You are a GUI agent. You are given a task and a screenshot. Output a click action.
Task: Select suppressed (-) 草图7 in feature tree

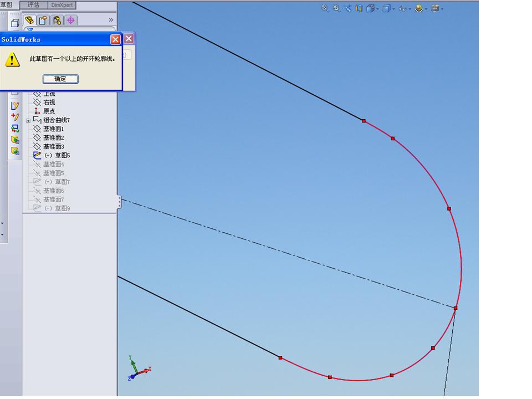pyautogui.click(x=57, y=182)
